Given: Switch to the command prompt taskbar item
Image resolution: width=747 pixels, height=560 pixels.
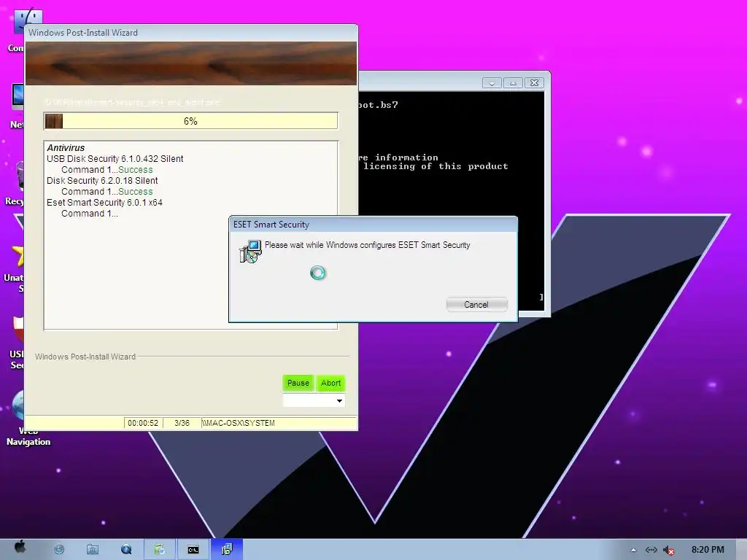Looking at the screenshot, I should point(193,550).
